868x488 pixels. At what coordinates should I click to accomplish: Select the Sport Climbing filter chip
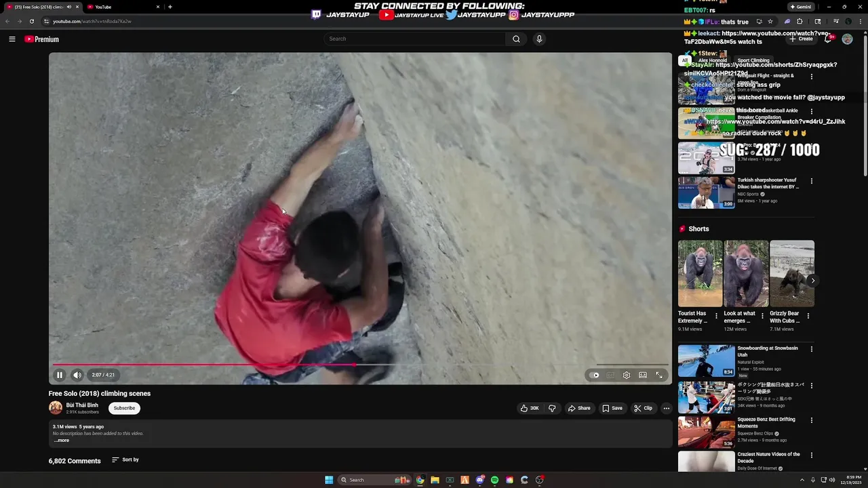click(753, 60)
